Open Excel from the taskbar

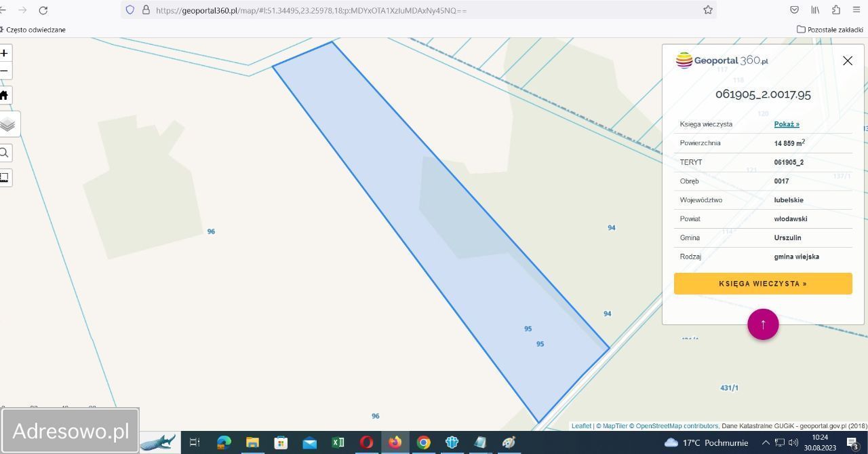(x=338, y=442)
